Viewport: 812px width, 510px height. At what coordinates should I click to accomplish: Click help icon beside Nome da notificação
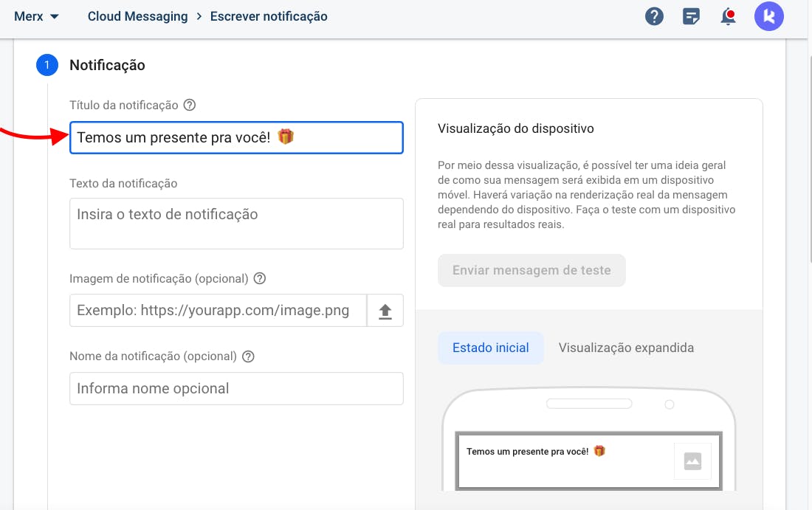coord(248,356)
